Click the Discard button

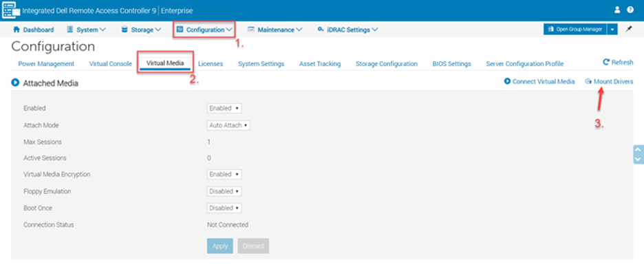click(253, 246)
